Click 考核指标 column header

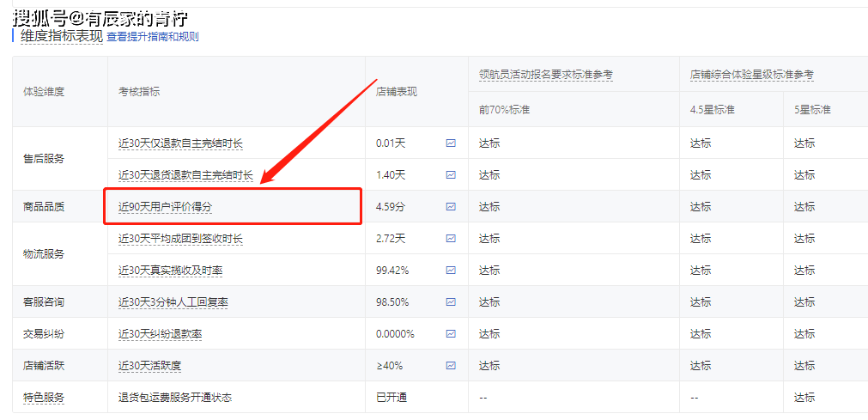pyautogui.click(x=139, y=91)
